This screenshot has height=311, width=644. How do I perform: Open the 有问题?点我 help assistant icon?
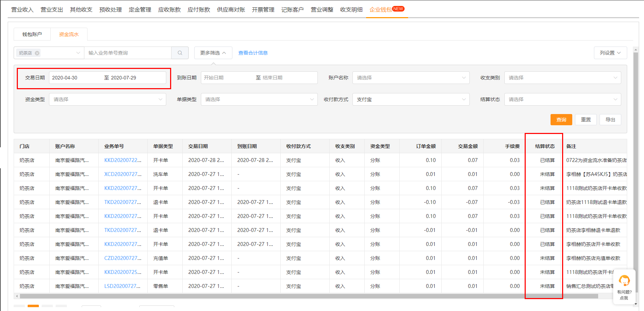(624, 287)
